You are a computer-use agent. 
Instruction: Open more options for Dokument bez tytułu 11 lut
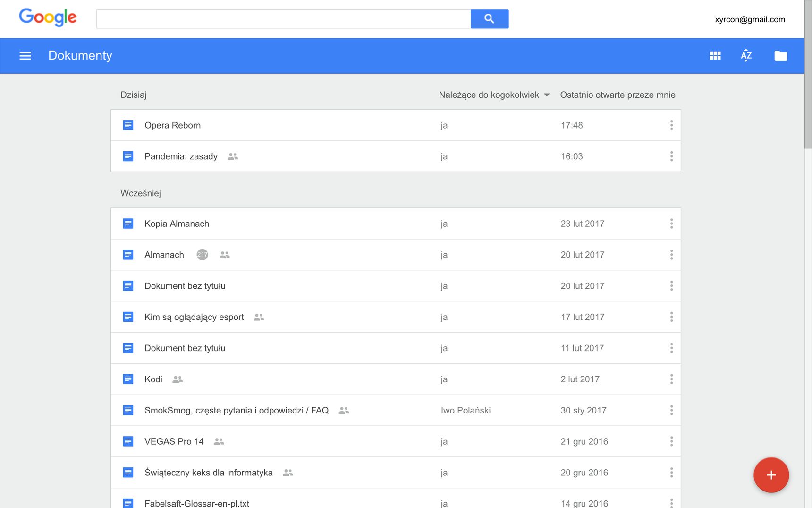(671, 348)
